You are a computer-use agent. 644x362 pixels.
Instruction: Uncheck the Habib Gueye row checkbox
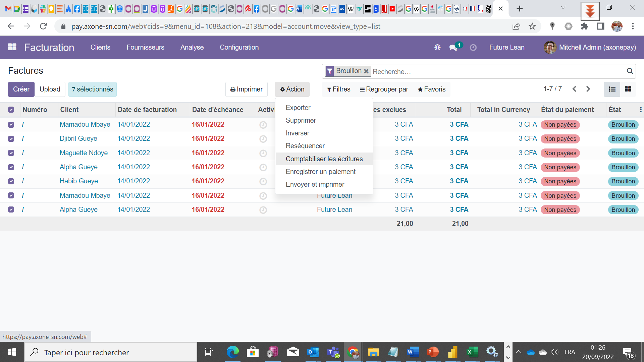click(11, 181)
